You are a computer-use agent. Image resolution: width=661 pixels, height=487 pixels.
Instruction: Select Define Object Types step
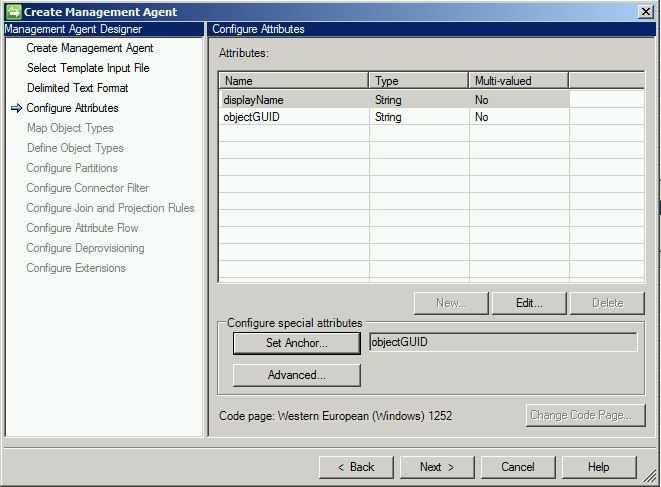pos(75,148)
